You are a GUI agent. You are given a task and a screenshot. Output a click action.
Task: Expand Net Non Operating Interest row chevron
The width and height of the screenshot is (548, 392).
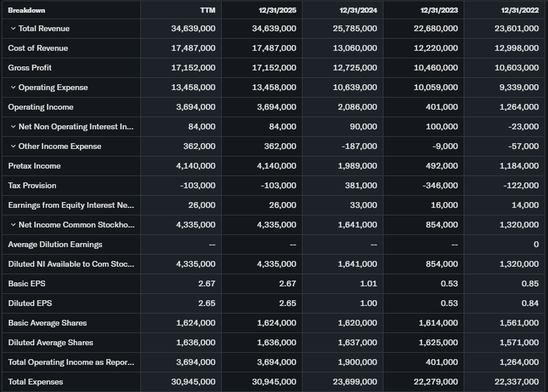coord(13,127)
